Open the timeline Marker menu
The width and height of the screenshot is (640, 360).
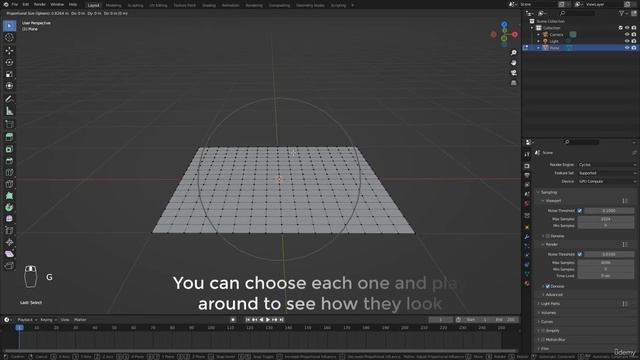(80, 320)
